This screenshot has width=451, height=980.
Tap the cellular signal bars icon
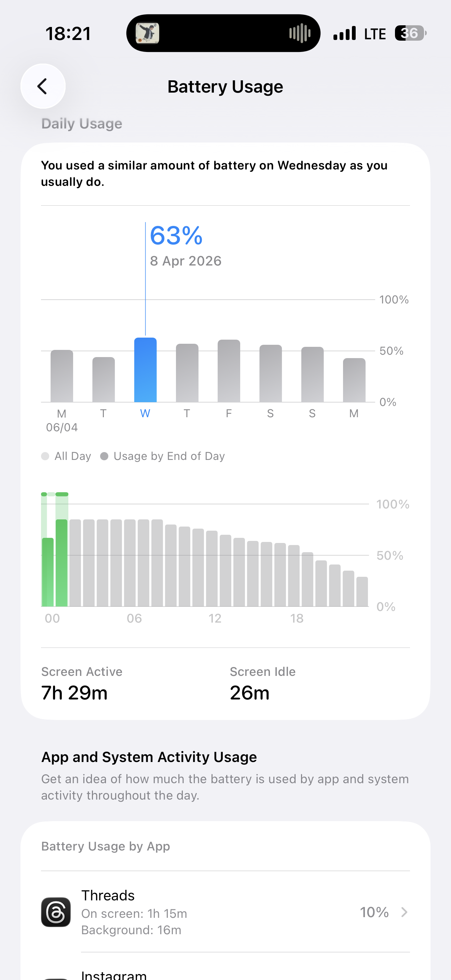point(344,33)
